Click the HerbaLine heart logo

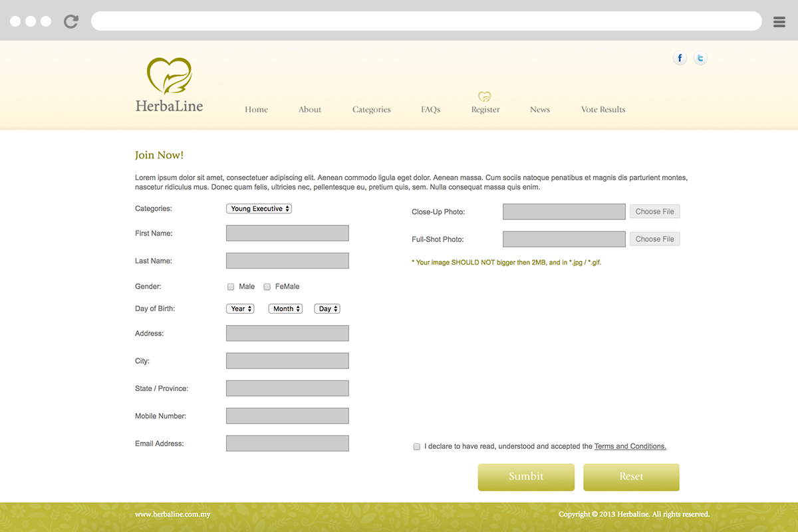[x=169, y=76]
